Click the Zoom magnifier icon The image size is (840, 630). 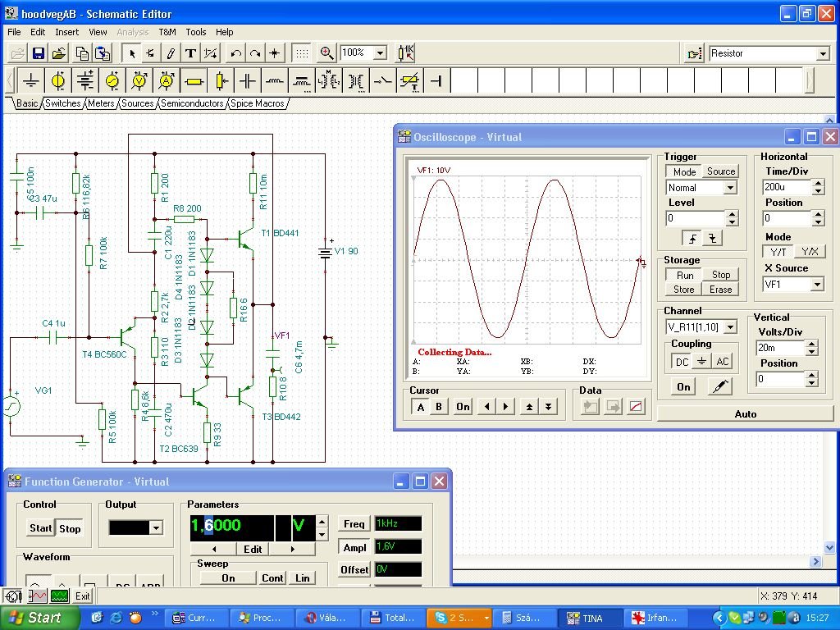326,53
